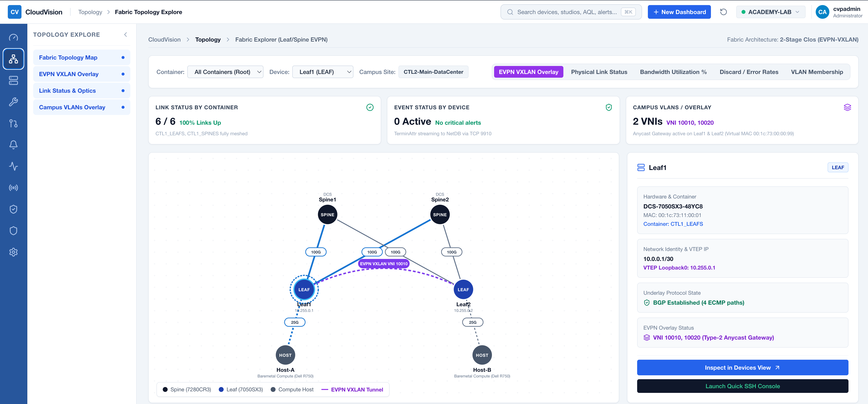
Task: Open the dashboard gauge icon in sidebar
Action: coord(13,37)
